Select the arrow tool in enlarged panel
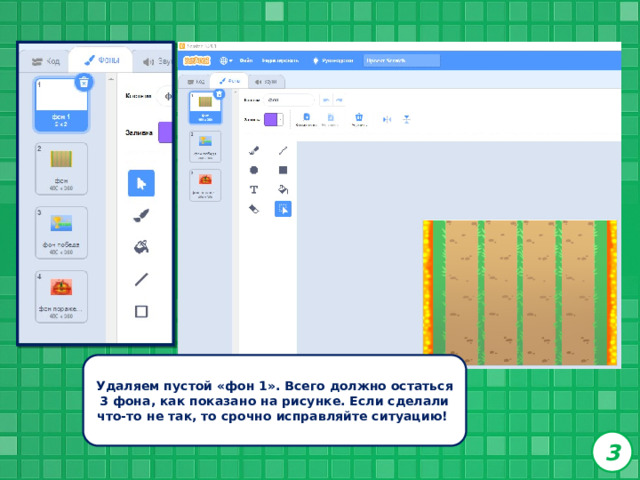 click(141, 183)
